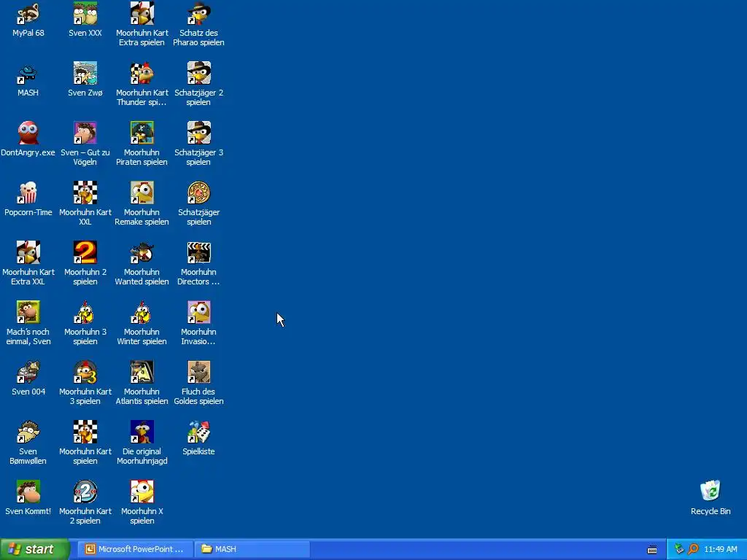The width and height of the screenshot is (747, 560).
Task: Select the Moorhuhn Invasion shortcut icon
Action: 198,312
